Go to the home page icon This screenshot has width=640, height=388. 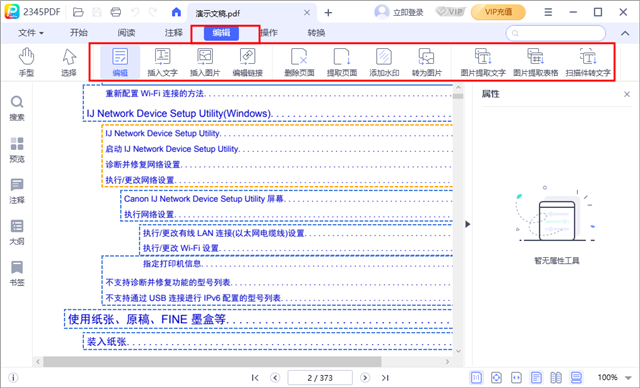[176, 12]
